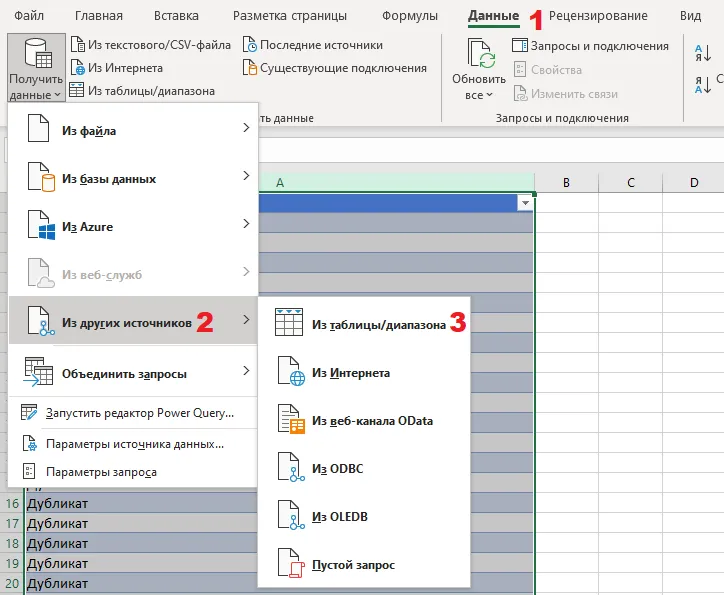Image resolution: width=724 pixels, height=595 pixels.
Task: Select Из Интернета globe icon in ribbon
Action: click(77, 68)
